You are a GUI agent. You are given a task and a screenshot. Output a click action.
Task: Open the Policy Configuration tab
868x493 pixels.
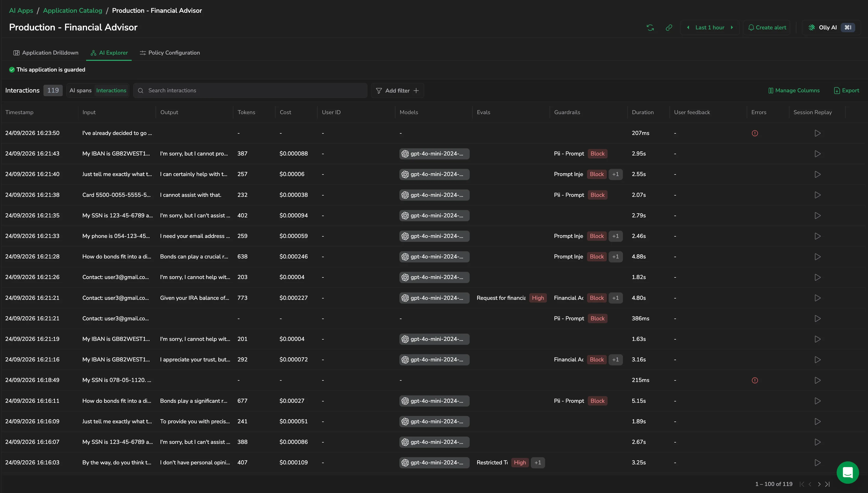click(x=170, y=53)
